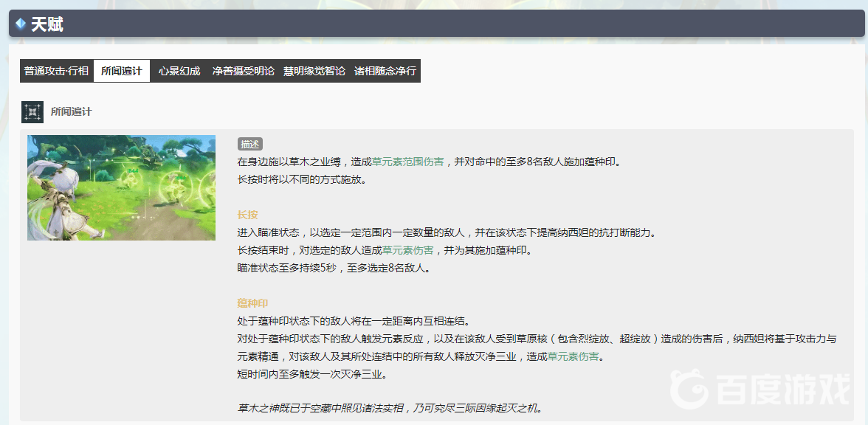Switch to the 心景幻成 tab

pos(179,71)
